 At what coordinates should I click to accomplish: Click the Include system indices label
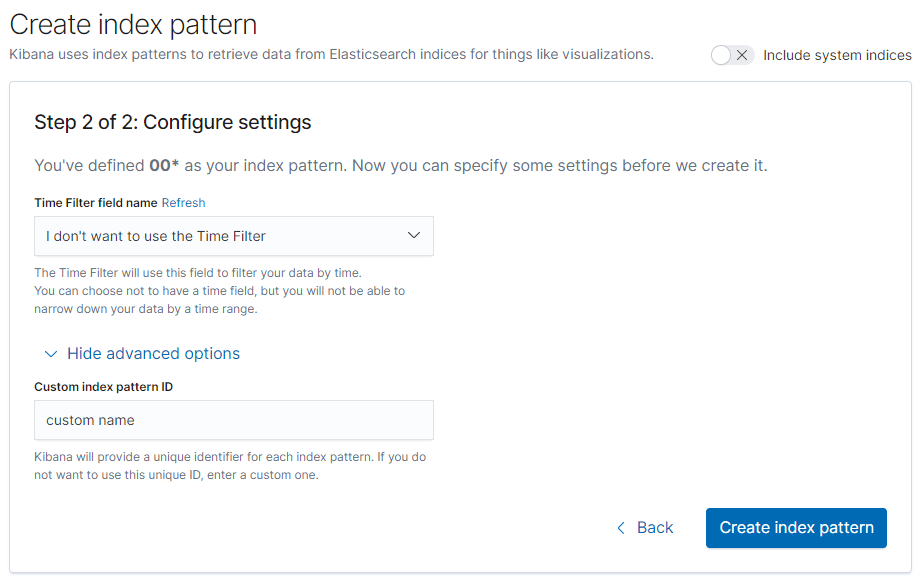point(837,55)
